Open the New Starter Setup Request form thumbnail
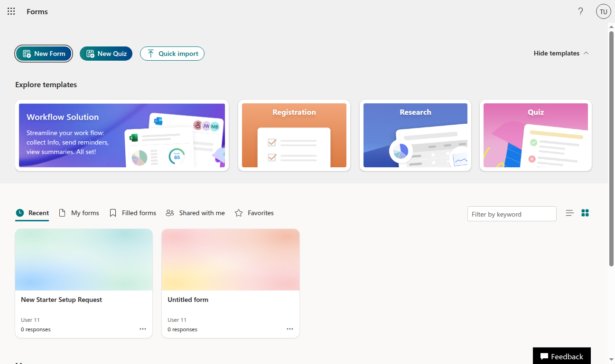 [x=84, y=260]
